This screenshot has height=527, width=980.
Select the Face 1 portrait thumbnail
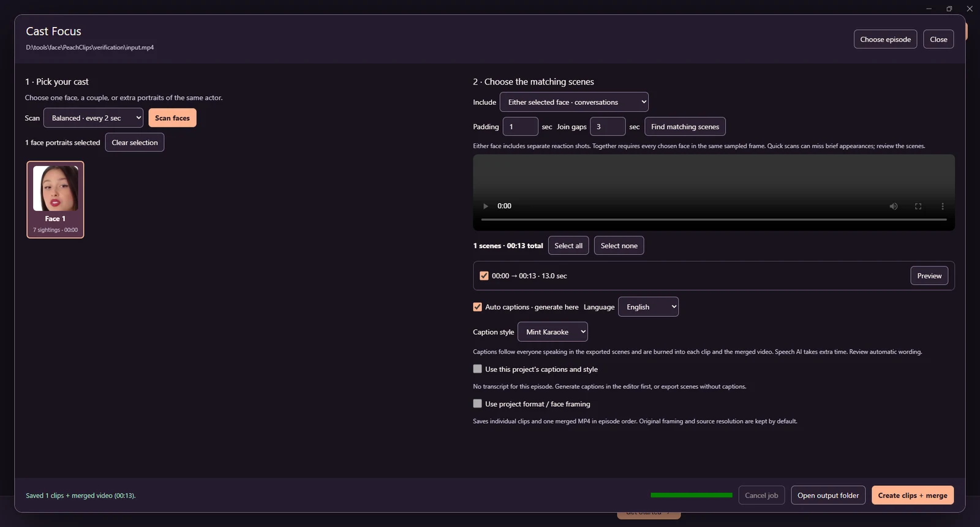tap(55, 199)
